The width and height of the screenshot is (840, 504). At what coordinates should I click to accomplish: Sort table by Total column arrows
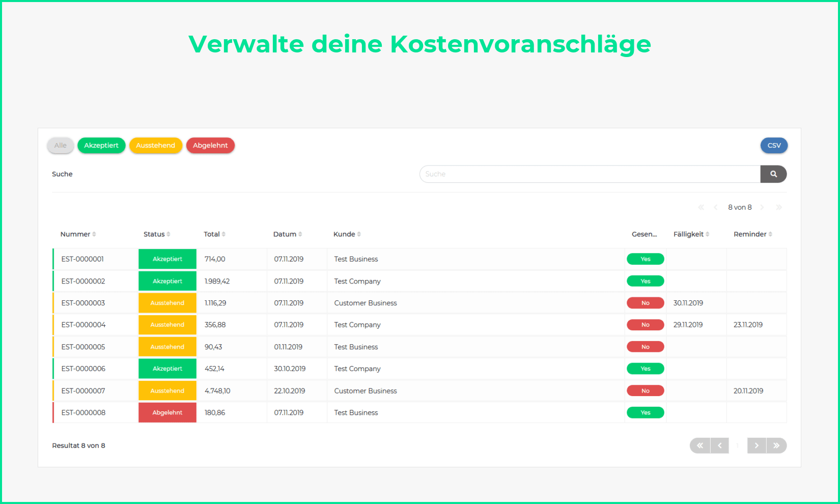pyautogui.click(x=223, y=234)
